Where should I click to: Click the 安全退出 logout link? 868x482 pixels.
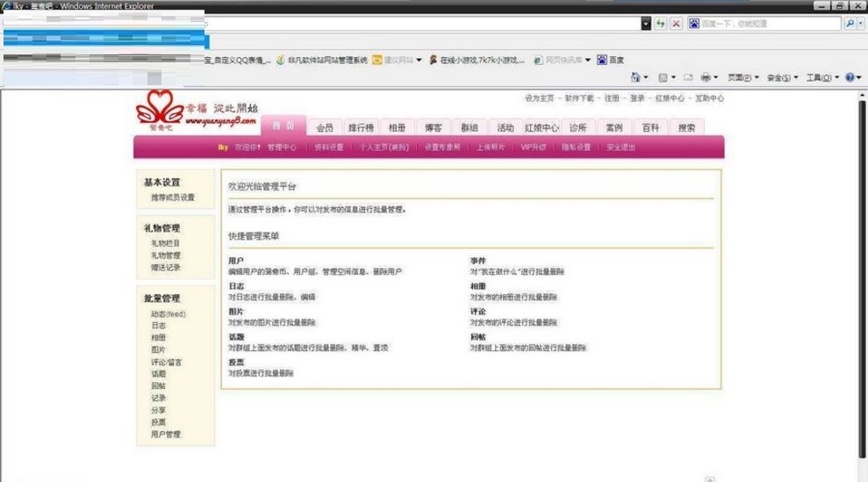click(621, 147)
